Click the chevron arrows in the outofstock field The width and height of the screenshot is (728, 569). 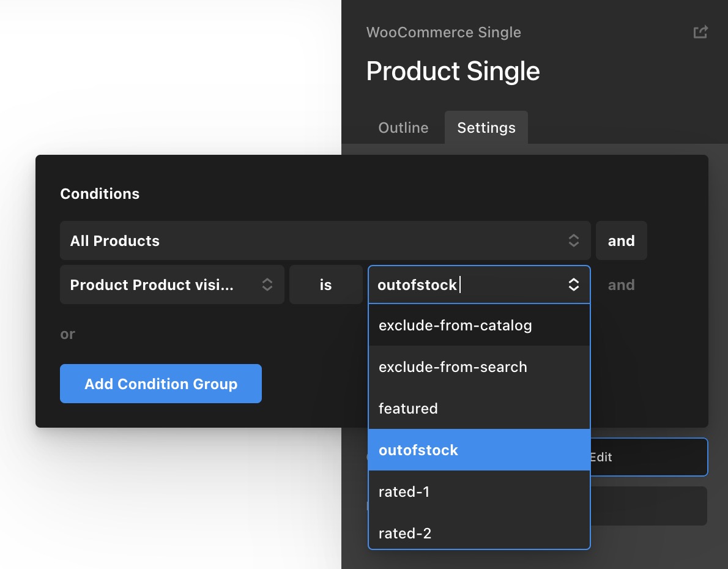(x=573, y=284)
